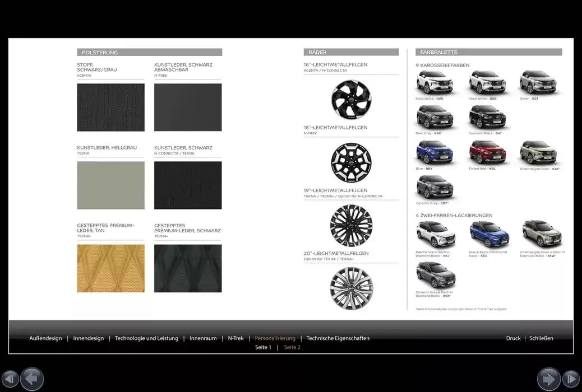
Task: Click the Tinted Red car thumbnail
Action: (487, 152)
